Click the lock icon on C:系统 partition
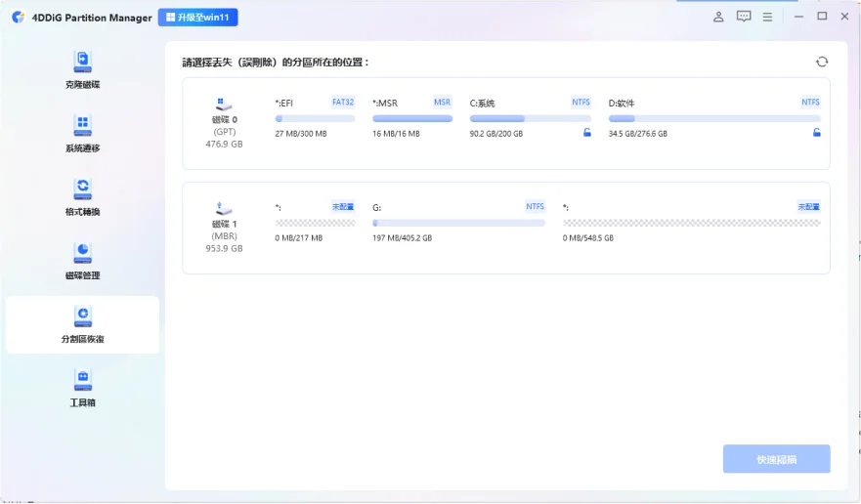 (587, 132)
